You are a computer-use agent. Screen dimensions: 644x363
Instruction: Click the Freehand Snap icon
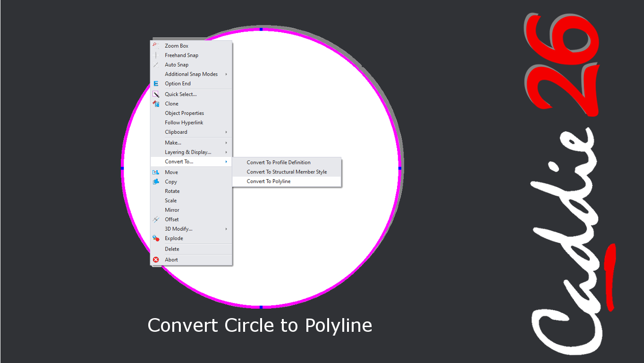click(x=156, y=55)
